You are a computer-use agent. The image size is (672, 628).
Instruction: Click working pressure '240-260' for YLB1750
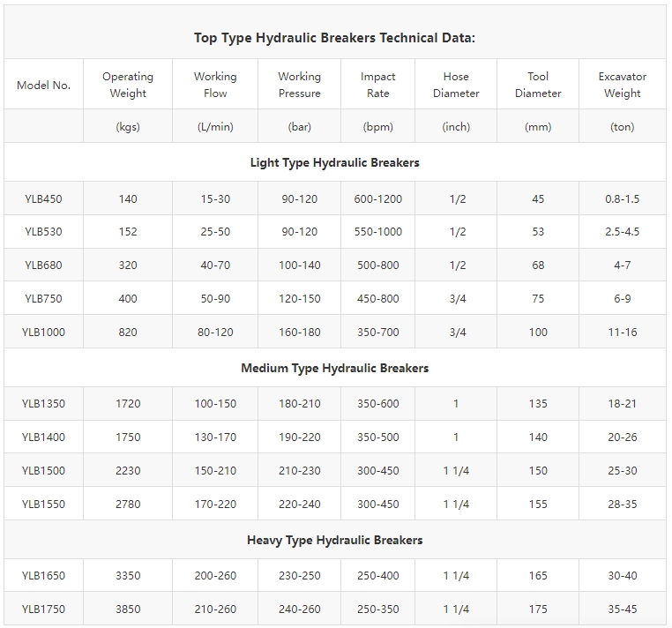[x=299, y=609]
